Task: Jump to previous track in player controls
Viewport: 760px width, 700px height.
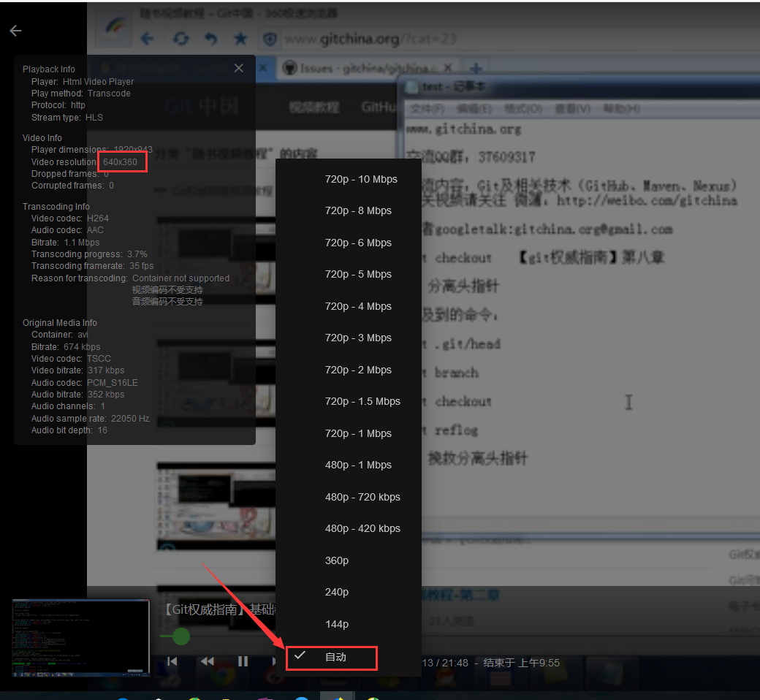Action: [x=172, y=661]
